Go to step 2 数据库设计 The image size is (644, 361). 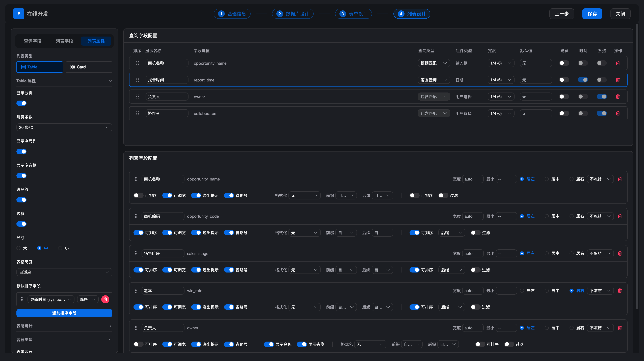coord(292,14)
